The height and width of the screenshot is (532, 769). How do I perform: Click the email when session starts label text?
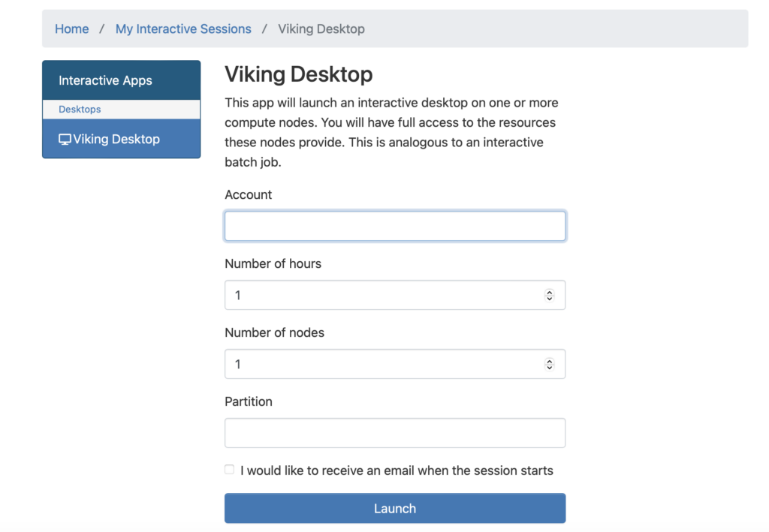(397, 471)
